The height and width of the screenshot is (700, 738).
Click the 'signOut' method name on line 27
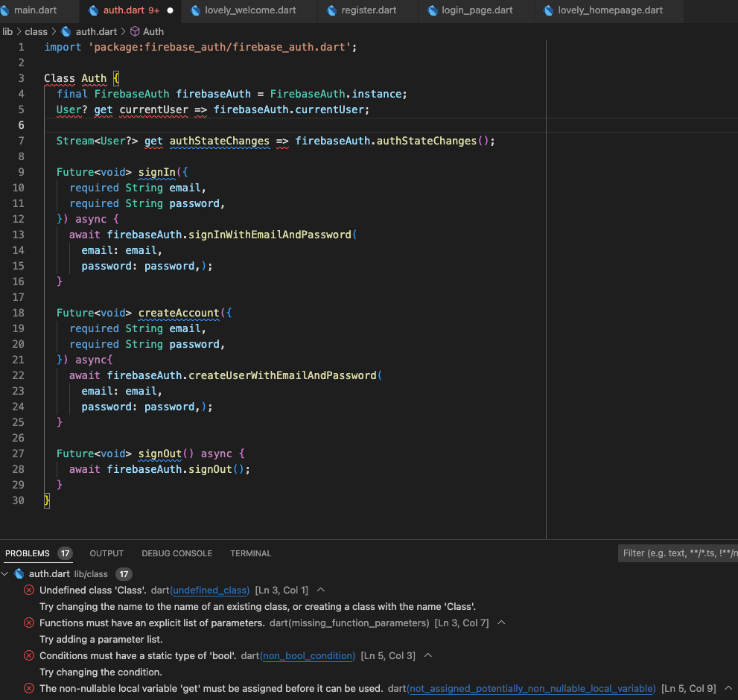point(160,454)
